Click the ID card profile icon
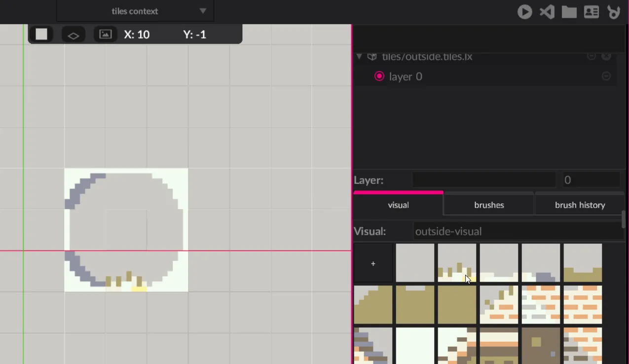The height and width of the screenshot is (364, 629). pos(591,12)
